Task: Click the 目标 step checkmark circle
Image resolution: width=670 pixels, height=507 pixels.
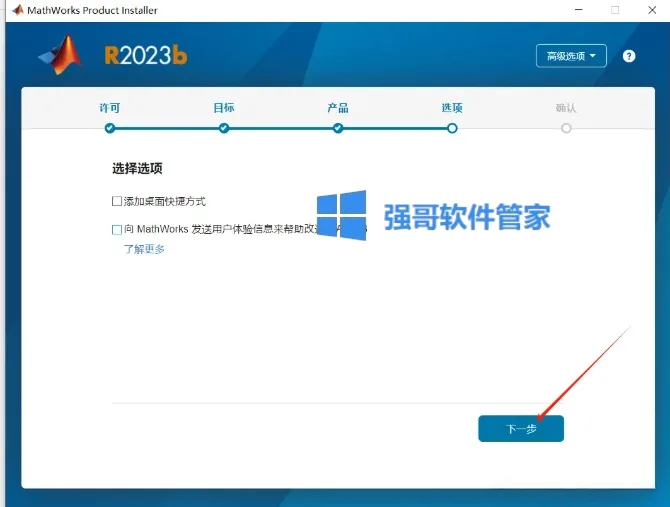Action: pyautogui.click(x=224, y=128)
